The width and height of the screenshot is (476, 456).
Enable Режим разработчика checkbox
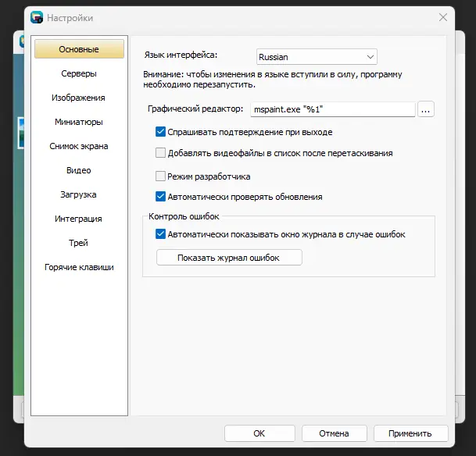click(160, 176)
